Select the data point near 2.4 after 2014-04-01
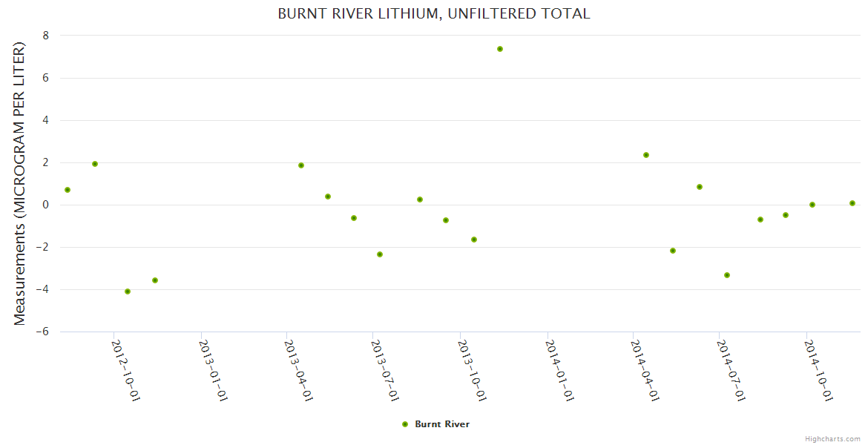 coord(646,155)
